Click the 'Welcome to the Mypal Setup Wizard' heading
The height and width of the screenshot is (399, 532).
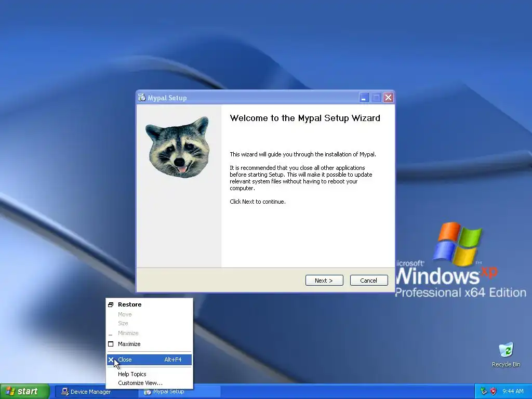point(304,118)
